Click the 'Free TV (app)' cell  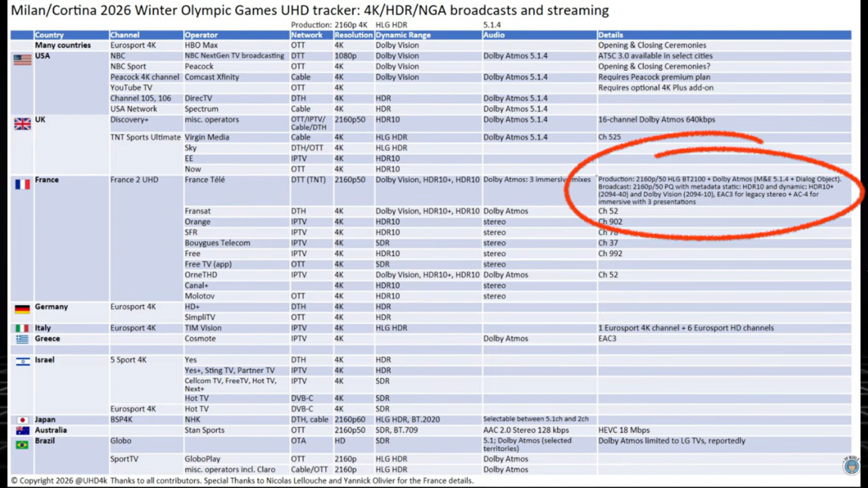click(208, 264)
